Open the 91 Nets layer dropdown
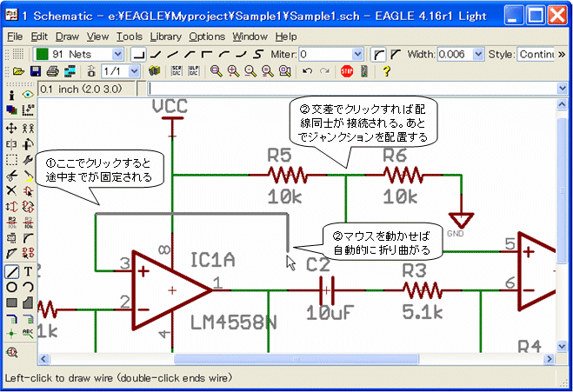Screen dimensions: 573x392 coord(117,55)
